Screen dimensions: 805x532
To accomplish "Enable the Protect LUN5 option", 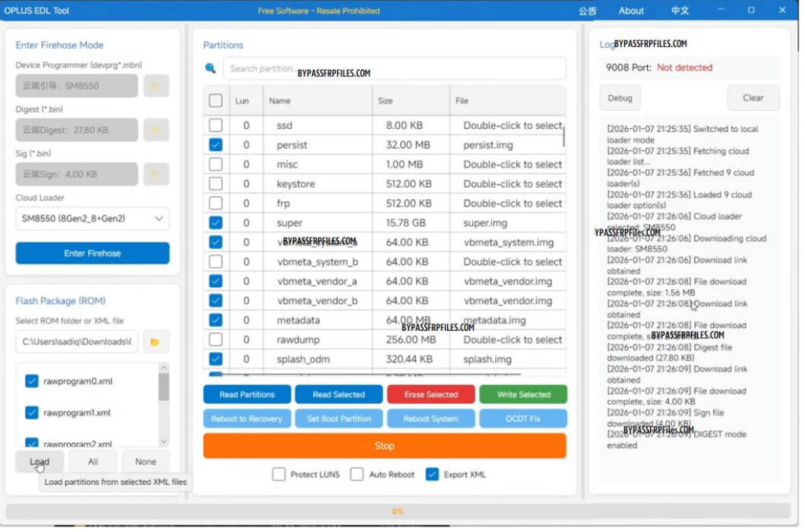I will tap(279, 475).
